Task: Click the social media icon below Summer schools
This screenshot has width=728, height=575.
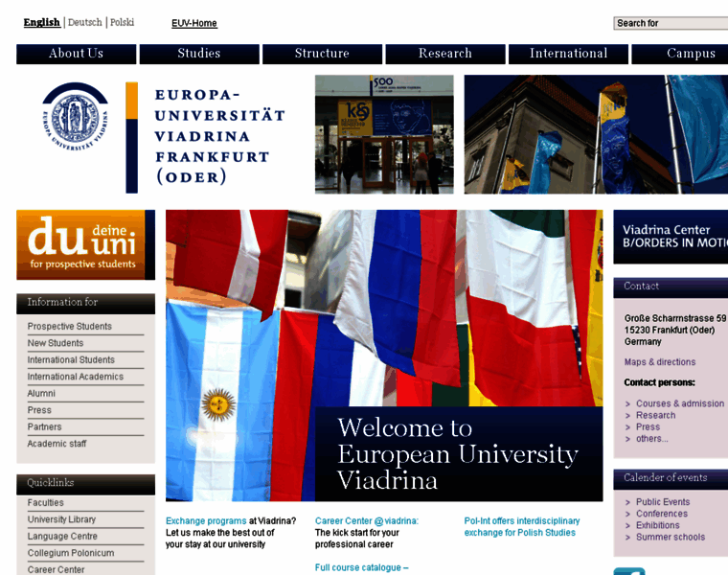Action: coord(628,571)
